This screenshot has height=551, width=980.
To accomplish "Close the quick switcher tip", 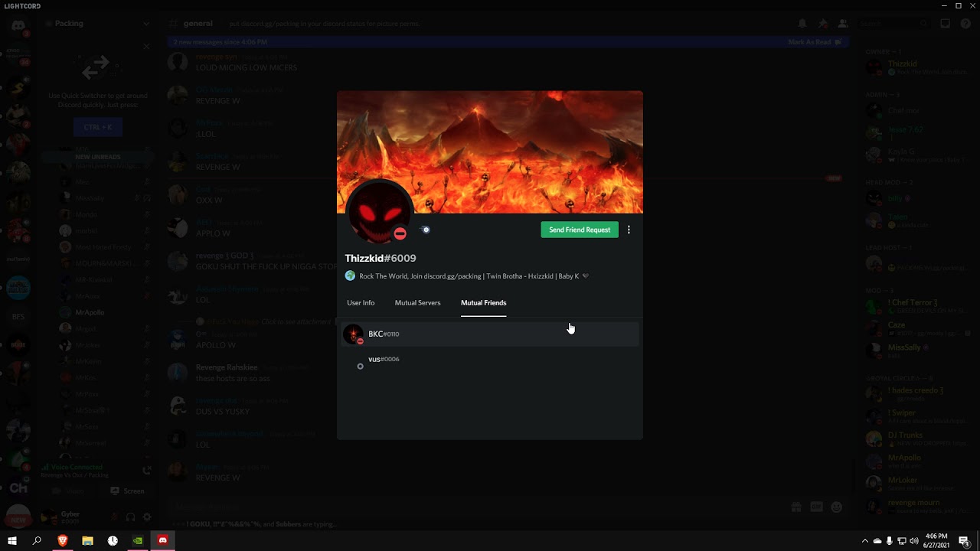I will [146, 46].
